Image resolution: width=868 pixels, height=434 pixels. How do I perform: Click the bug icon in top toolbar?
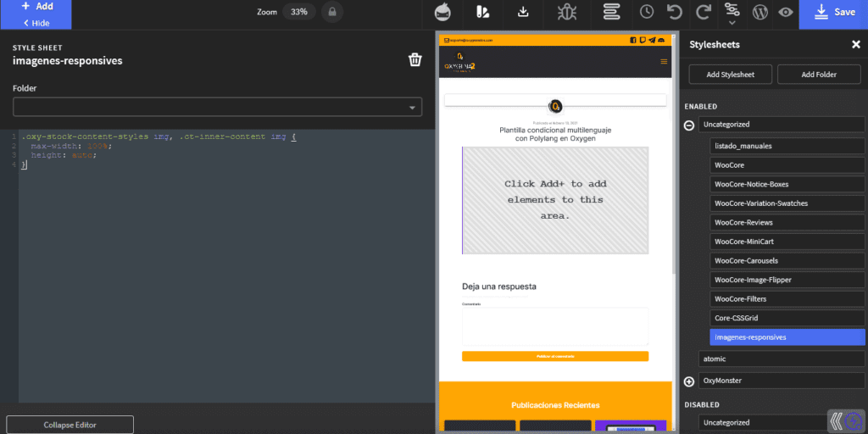coord(566,12)
